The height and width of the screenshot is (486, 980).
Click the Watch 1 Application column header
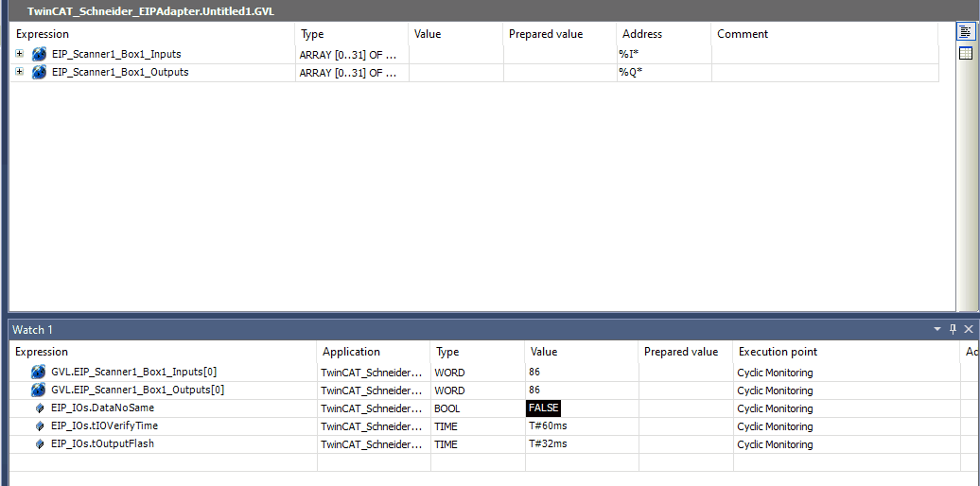tap(374, 352)
